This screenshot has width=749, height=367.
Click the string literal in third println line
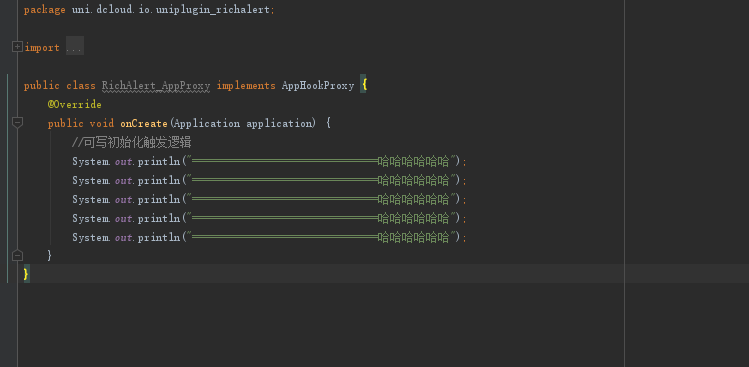[320, 199]
